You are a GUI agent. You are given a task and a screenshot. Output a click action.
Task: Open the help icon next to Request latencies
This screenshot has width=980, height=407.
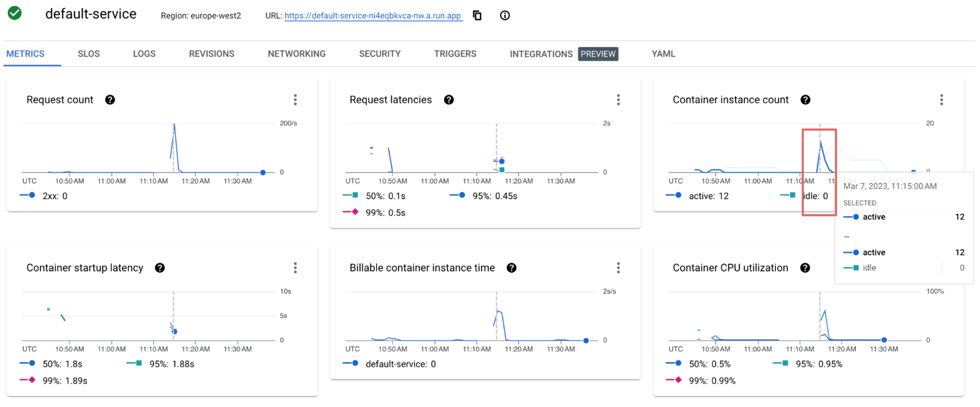tap(448, 100)
